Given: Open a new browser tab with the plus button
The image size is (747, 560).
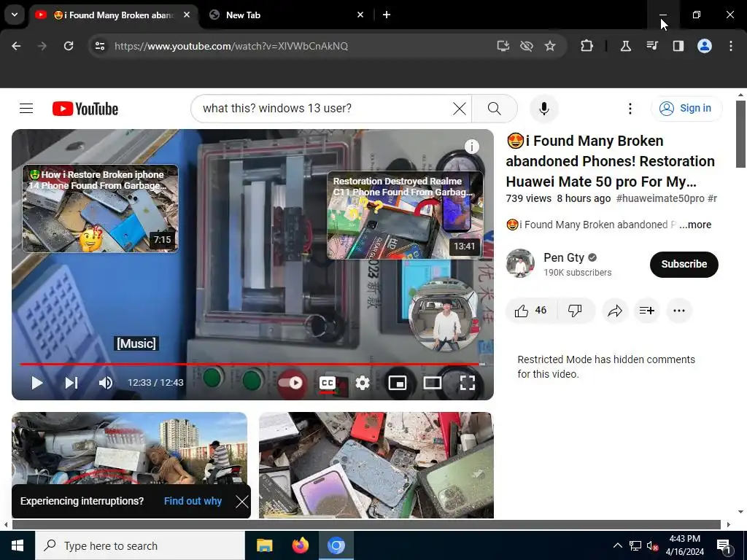Looking at the screenshot, I should pos(387,15).
